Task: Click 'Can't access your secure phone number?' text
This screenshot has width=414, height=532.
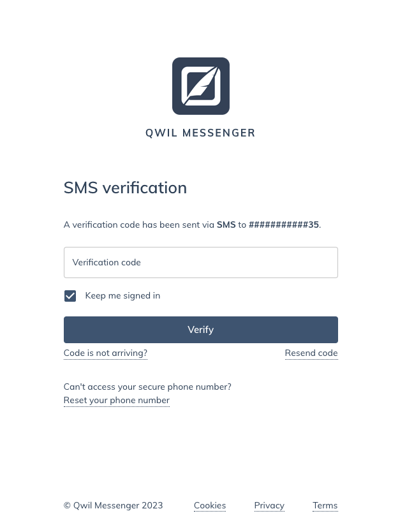Action: [147, 387]
